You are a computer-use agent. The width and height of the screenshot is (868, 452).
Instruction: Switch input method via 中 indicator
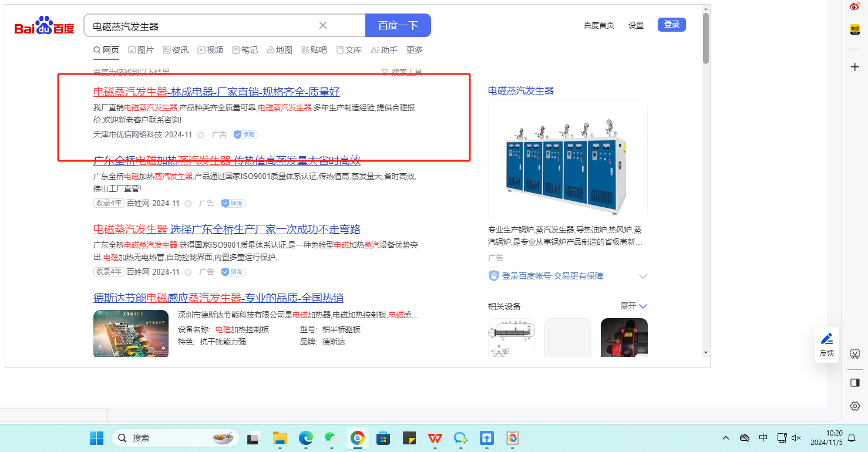(763, 438)
